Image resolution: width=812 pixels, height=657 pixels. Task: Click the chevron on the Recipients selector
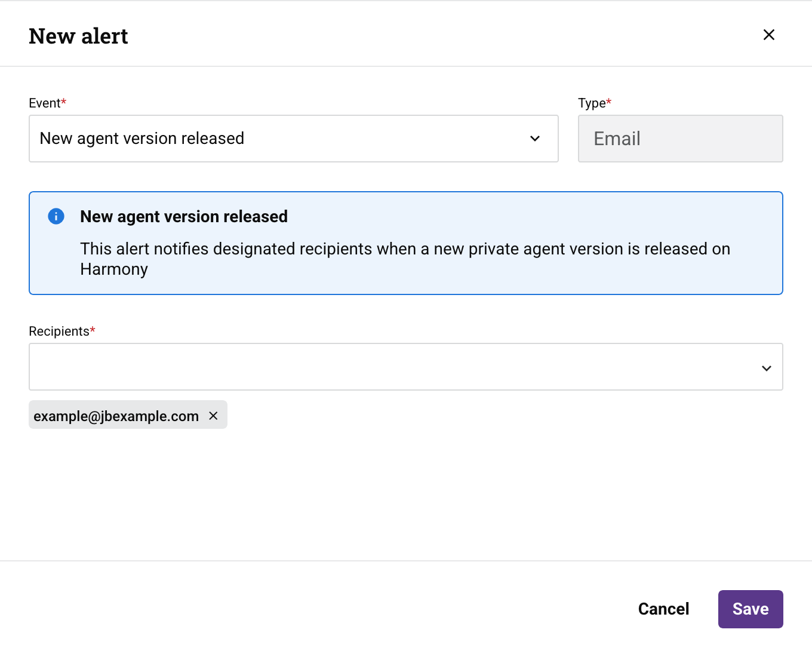tap(766, 368)
